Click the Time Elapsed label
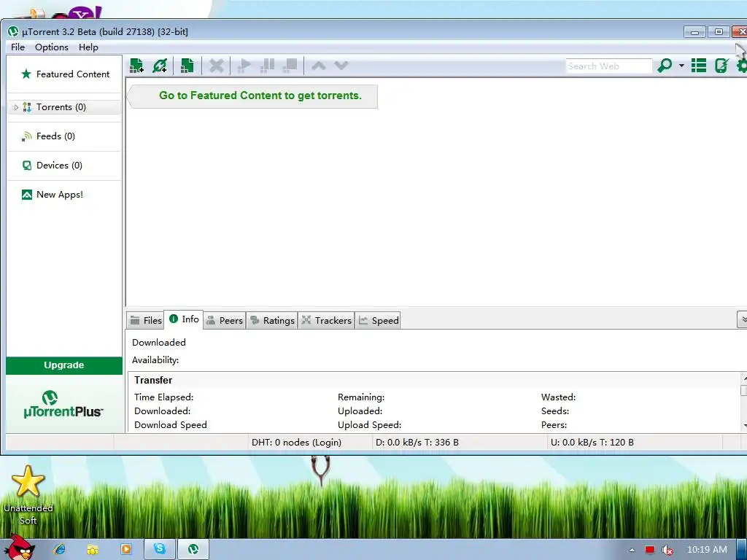The height and width of the screenshot is (560, 747). (164, 397)
